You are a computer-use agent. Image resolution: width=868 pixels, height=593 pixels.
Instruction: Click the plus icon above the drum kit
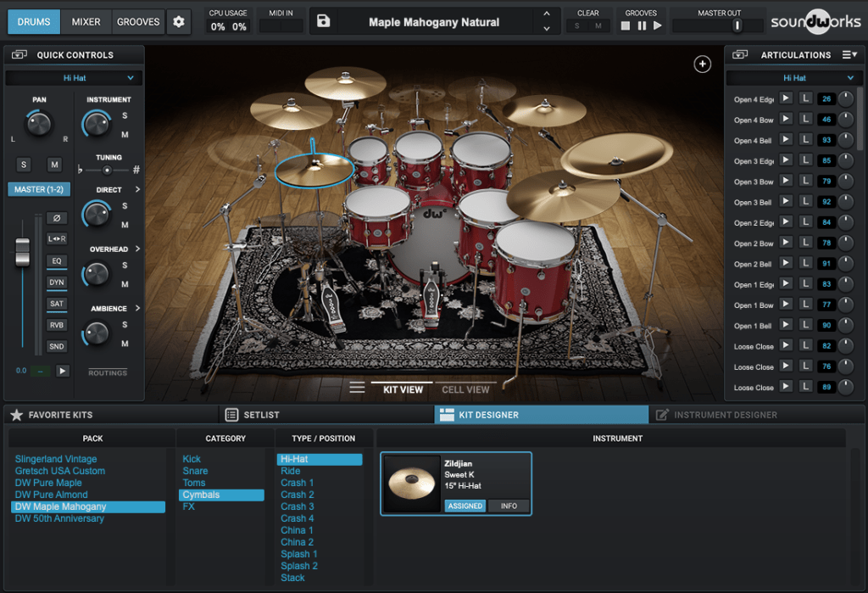click(x=702, y=64)
